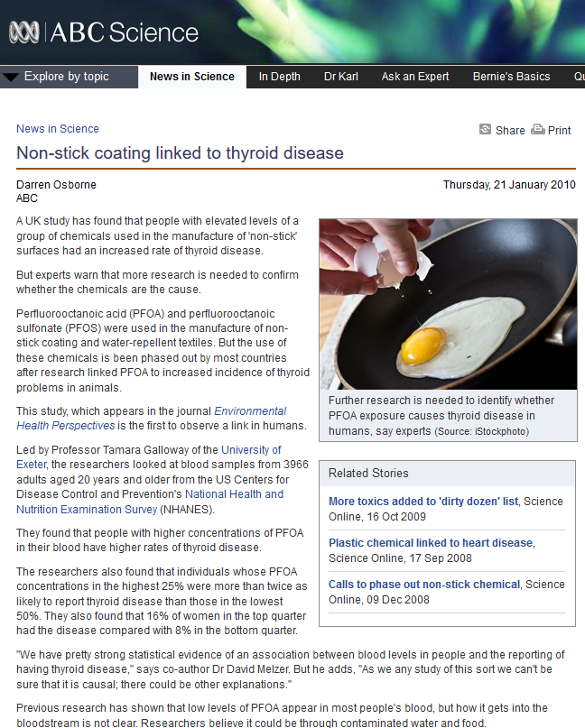The height and width of the screenshot is (728, 585).
Task: Expand the Explore by topic dropdown arrow
Action: tap(11, 77)
